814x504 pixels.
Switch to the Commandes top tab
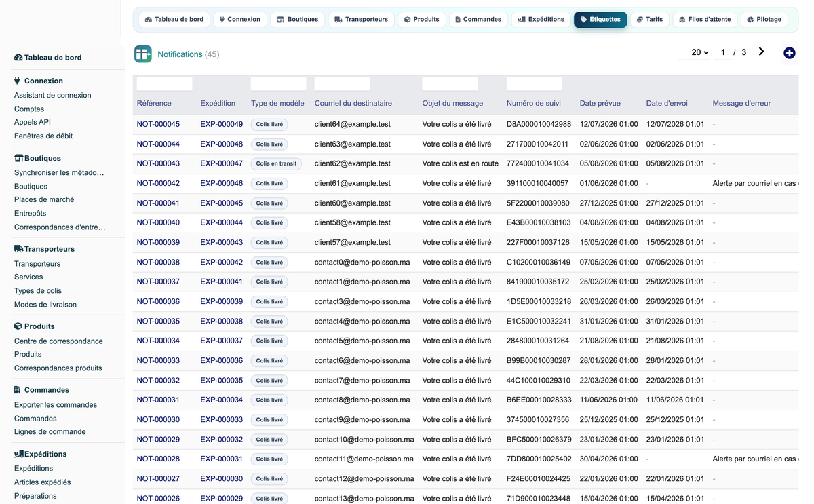[478, 20]
